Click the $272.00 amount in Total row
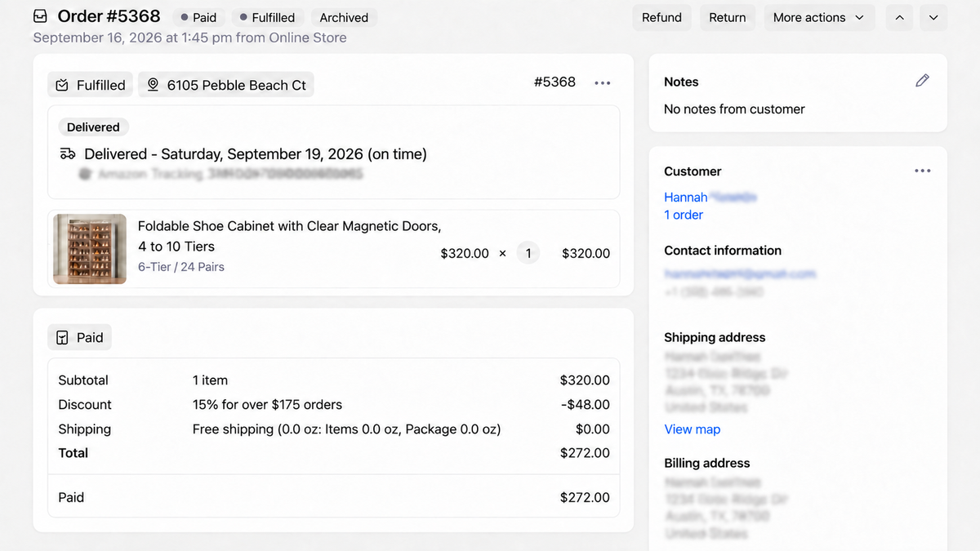This screenshot has width=980, height=551. coord(585,453)
